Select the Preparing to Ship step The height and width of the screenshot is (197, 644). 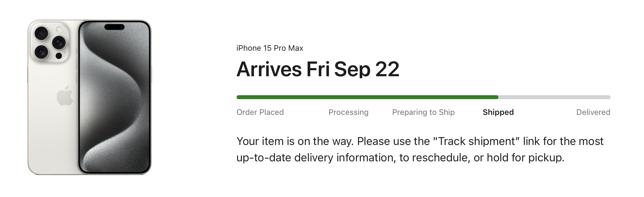(423, 112)
